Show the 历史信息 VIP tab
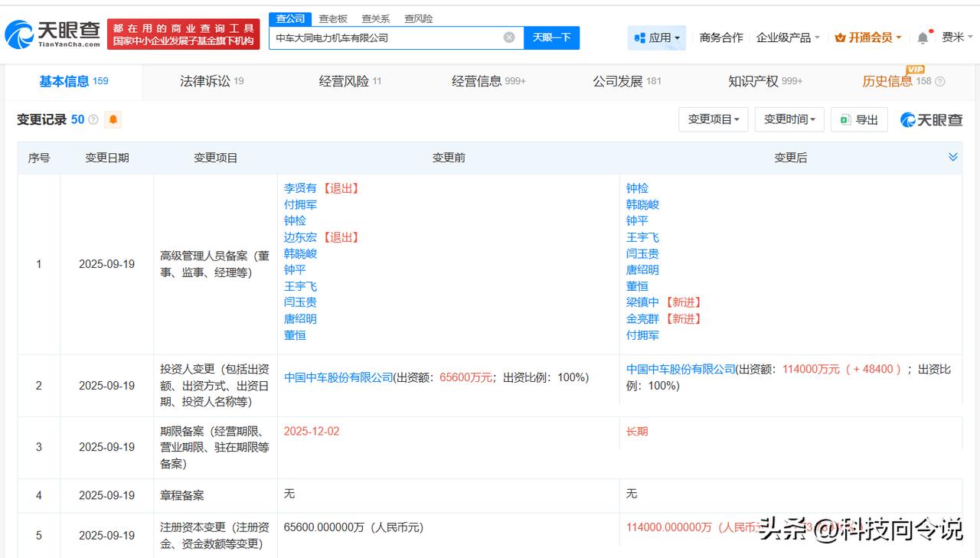 (897, 81)
